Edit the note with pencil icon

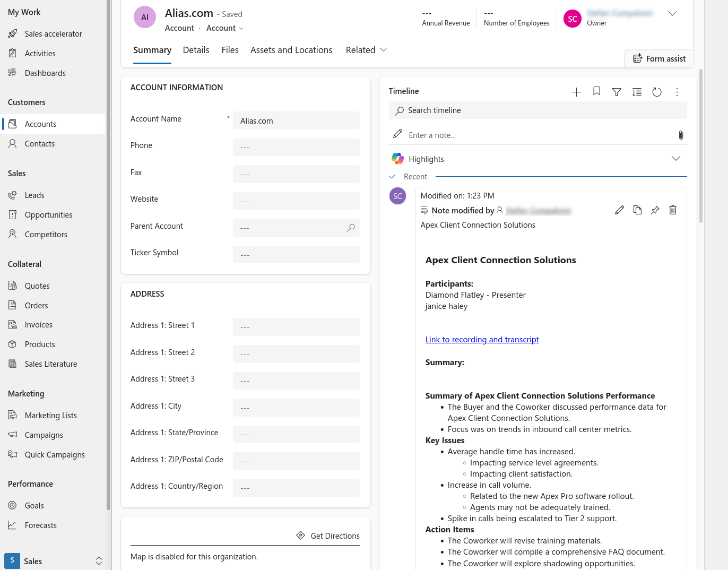619,210
